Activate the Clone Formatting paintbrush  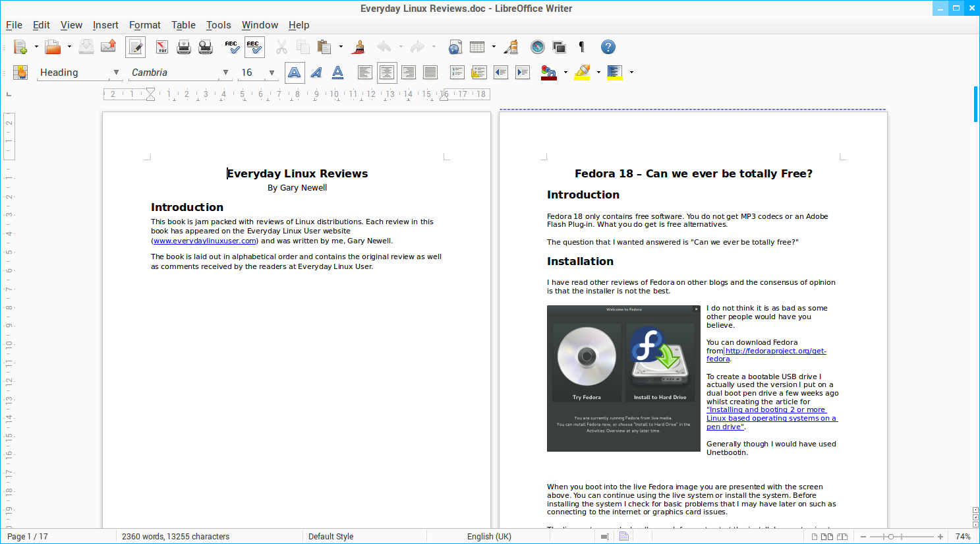tap(359, 47)
